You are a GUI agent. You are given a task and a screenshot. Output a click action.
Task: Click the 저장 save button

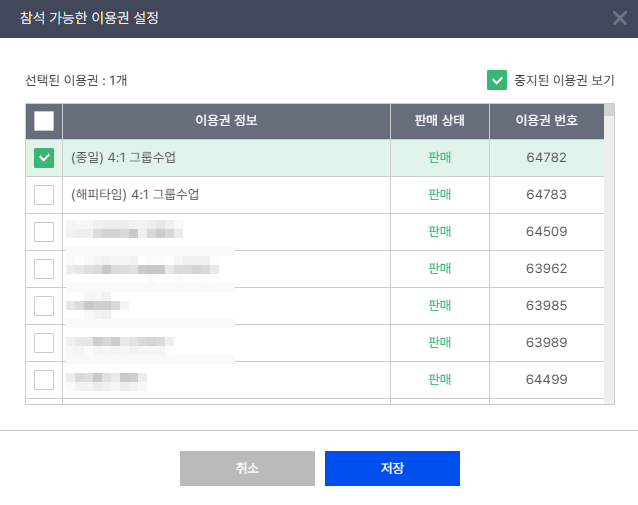(x=392, y=468)
